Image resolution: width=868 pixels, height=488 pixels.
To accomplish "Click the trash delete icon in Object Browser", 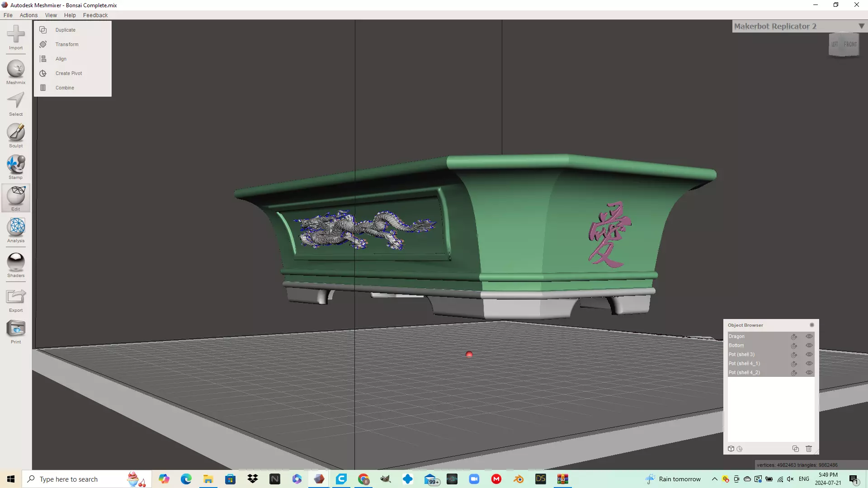I will 809,449.
